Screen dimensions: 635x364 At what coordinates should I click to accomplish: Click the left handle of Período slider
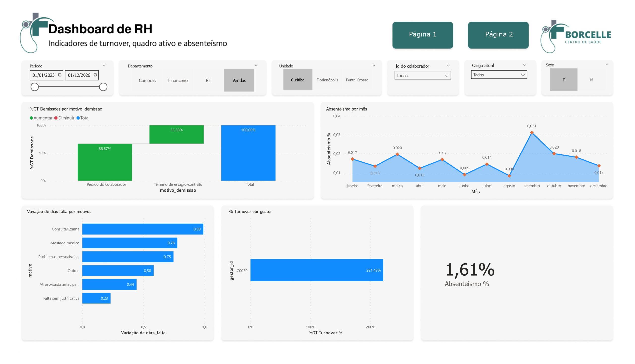34,87
